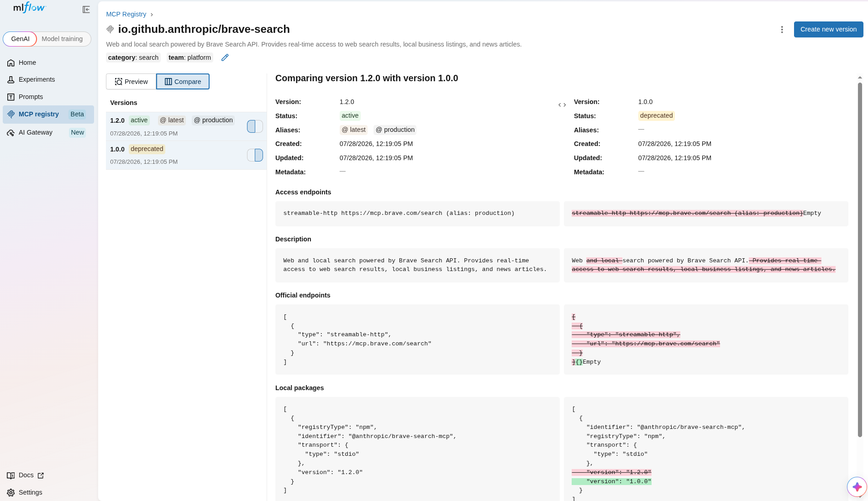Viewport: 868px width, 501px height.
Task: Click the scroll-up arrow of the comparison panel
Action: pyautogui.click(x=860, y=78)
